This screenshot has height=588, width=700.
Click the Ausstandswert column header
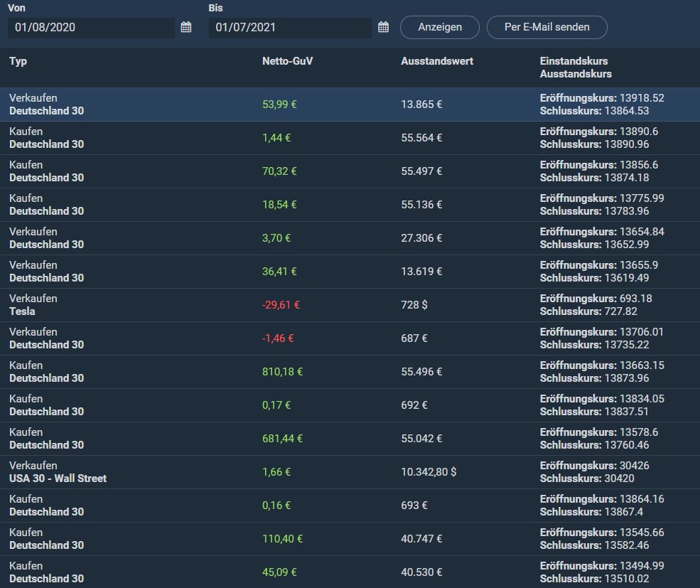point(437,61)
